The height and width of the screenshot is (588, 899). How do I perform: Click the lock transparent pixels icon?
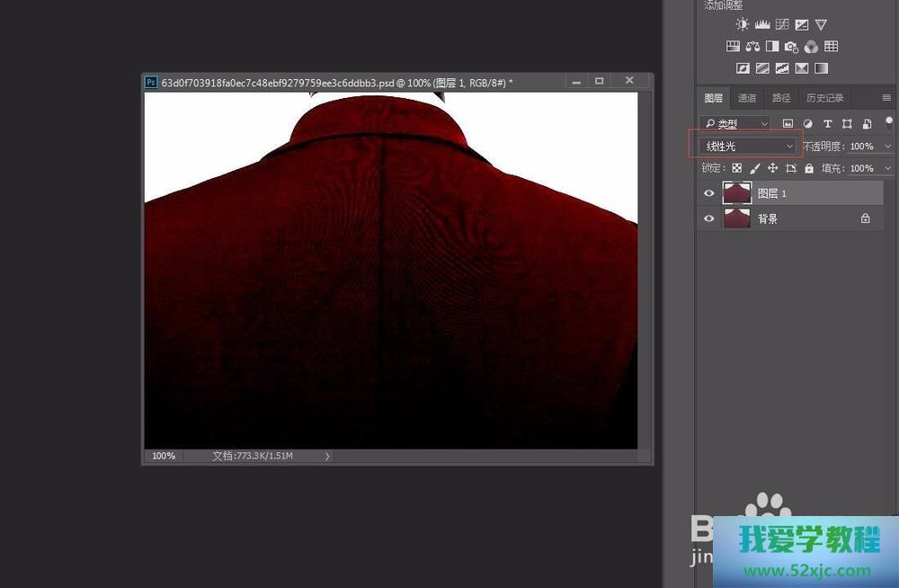[736, 168]
